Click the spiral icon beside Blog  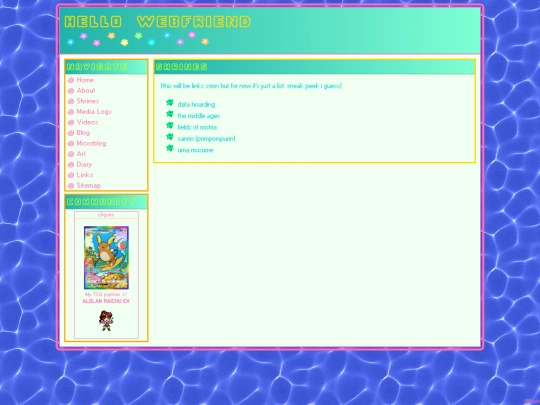coord(71,133)
